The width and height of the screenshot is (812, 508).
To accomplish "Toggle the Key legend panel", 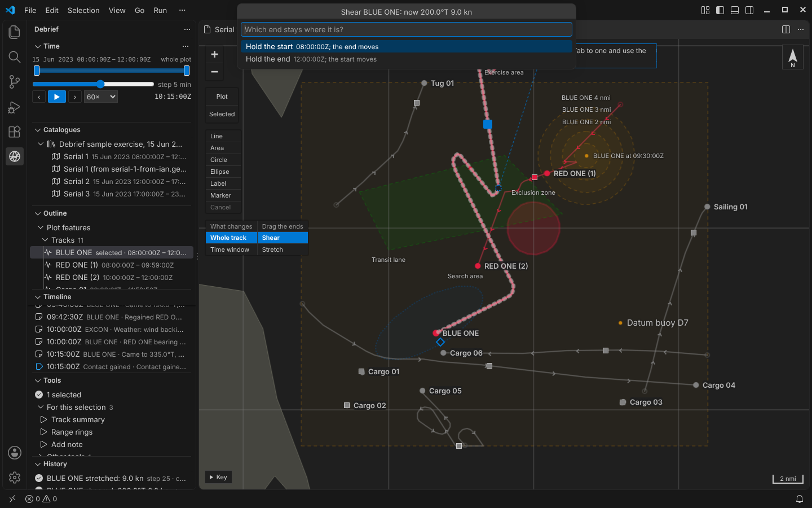I will coord(218,477).
